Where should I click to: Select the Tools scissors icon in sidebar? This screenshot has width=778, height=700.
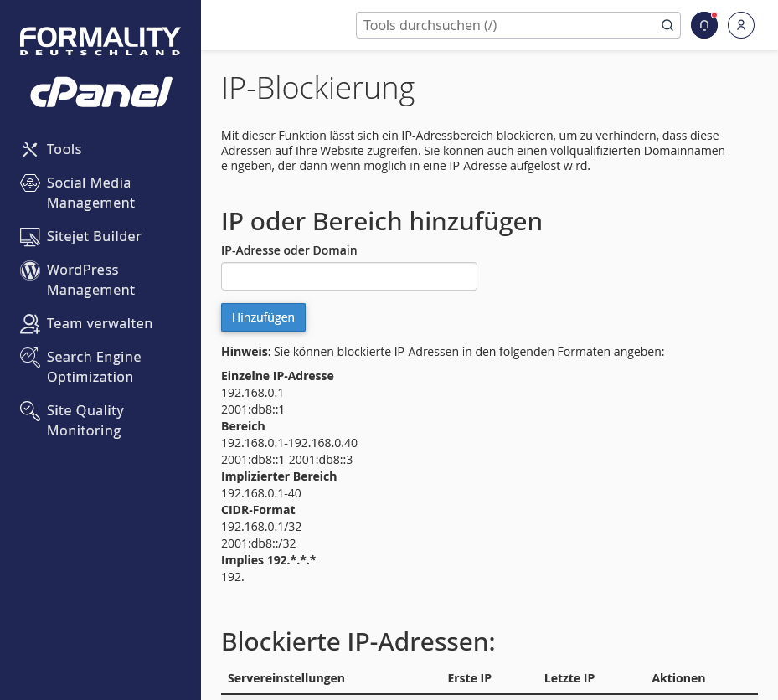coord(30,149)
